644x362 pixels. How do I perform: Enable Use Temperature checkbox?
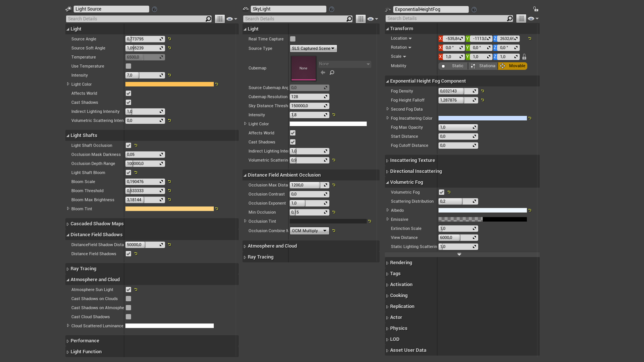pos(128,66)
